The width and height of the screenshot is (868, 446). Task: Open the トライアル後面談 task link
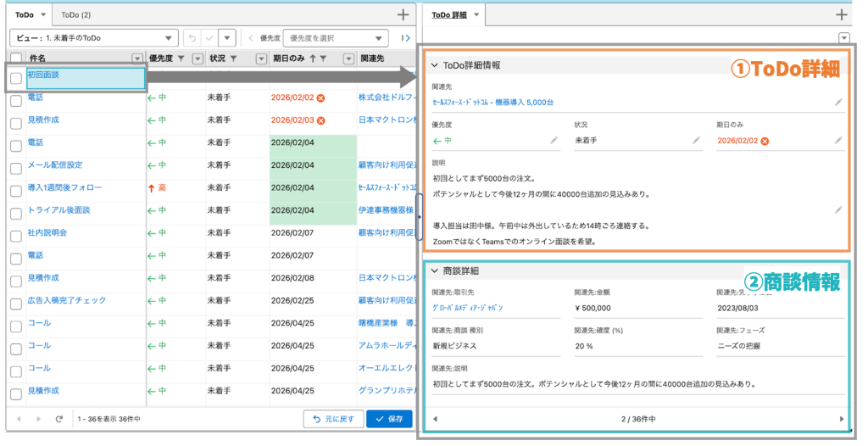pyautogui.click(x=58, y=209)
